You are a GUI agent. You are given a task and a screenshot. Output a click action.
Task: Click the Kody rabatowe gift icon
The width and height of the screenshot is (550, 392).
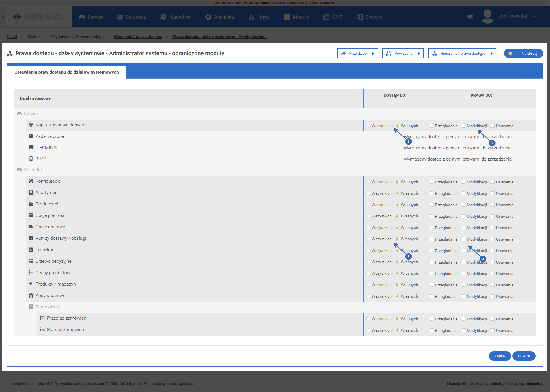pyautogui.click(x=31, y=296)
